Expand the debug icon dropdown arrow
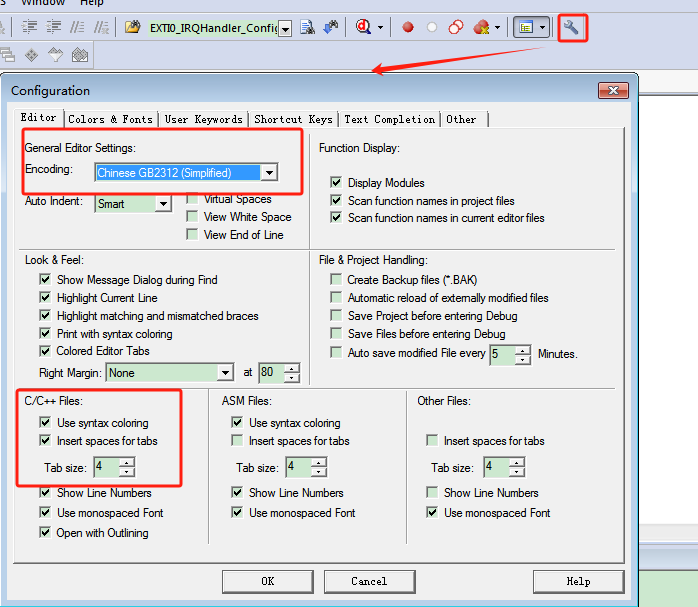Image resolution: width=698 pixels, height=607 pixels. 381,28
